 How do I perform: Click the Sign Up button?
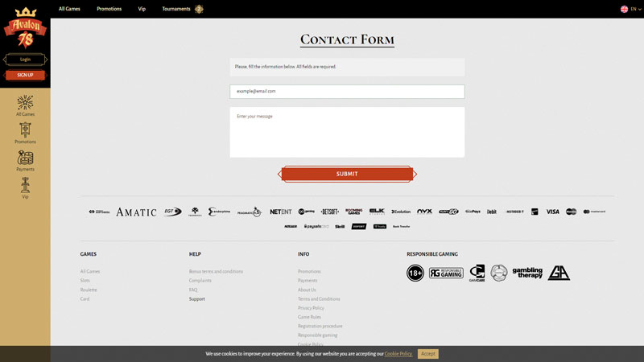click(25, 75)
